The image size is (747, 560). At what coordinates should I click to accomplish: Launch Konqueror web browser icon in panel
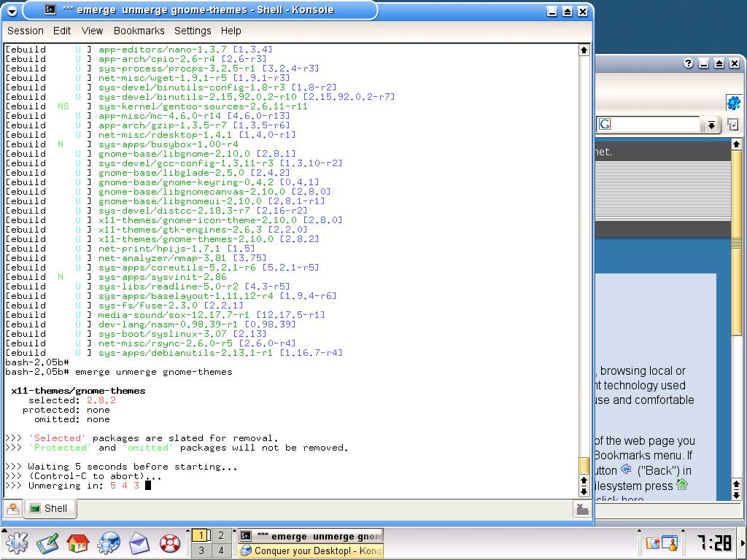tap(109, 542)
